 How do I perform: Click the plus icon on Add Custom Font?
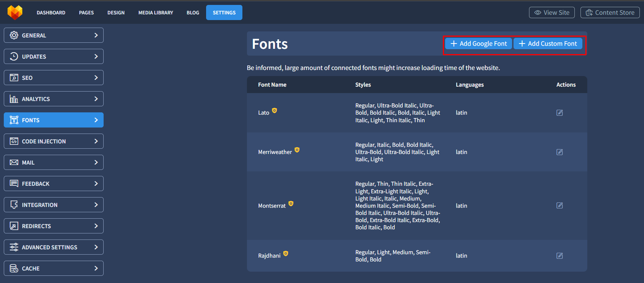522,44
